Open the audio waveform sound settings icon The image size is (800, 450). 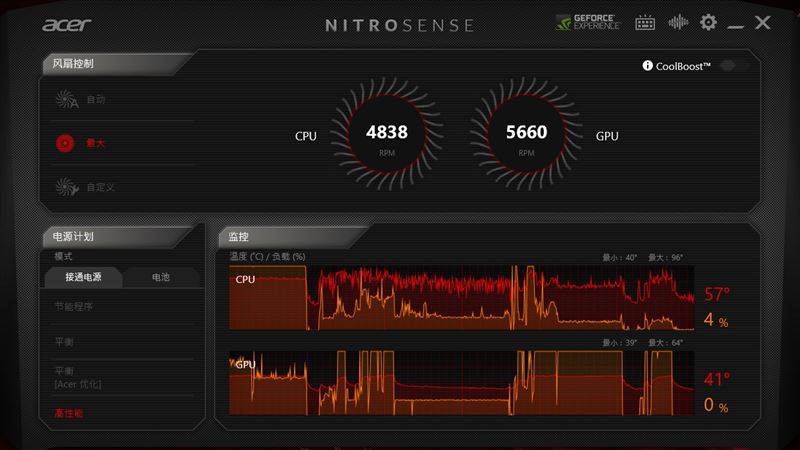[x=678, y=22]
